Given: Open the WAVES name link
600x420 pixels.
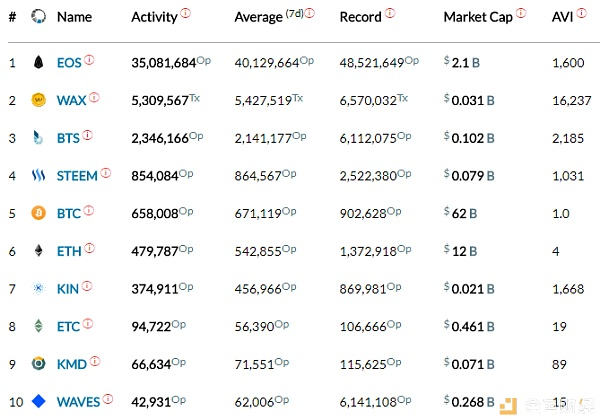Looking at the screenshot, I should [78, 402].
